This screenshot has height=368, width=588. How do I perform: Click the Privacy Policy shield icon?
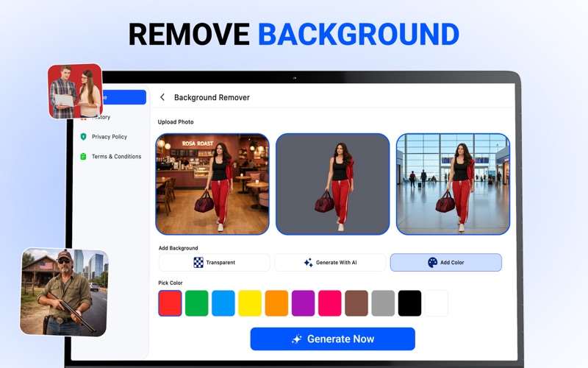tap(83, 137)
